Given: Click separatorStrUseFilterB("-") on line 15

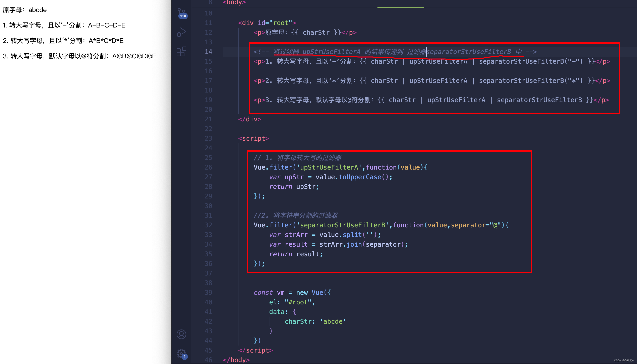Looking at the screenshot, I should [531, 61].
